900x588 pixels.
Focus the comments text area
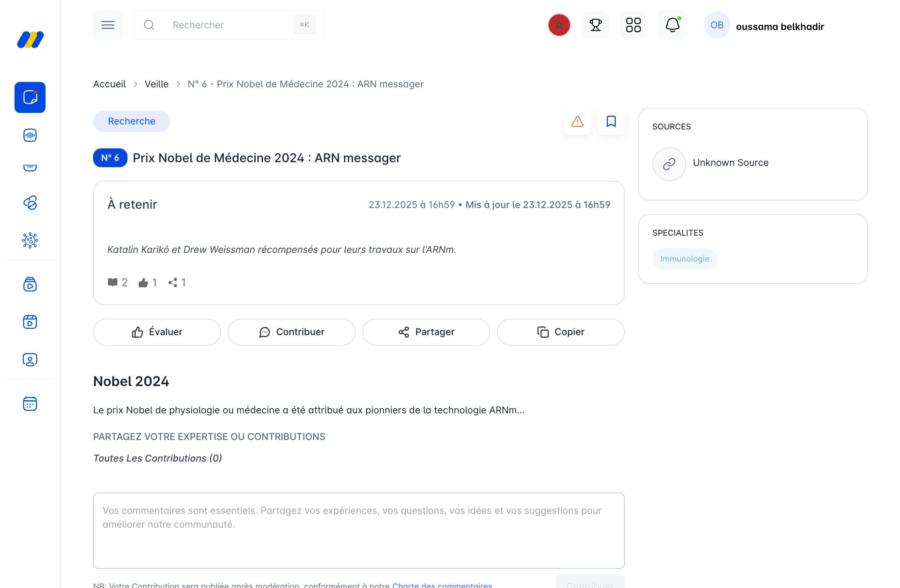pyautogui.click(x=359, y=530)
